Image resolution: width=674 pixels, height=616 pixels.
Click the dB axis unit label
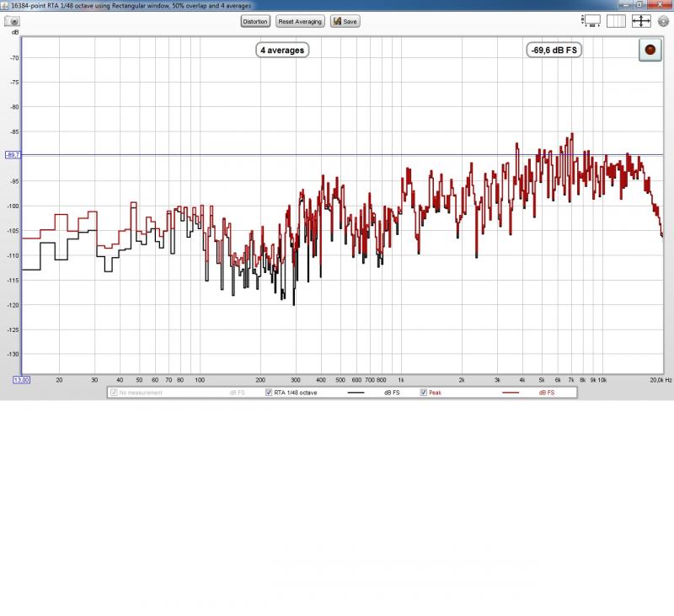click(15, 32)
